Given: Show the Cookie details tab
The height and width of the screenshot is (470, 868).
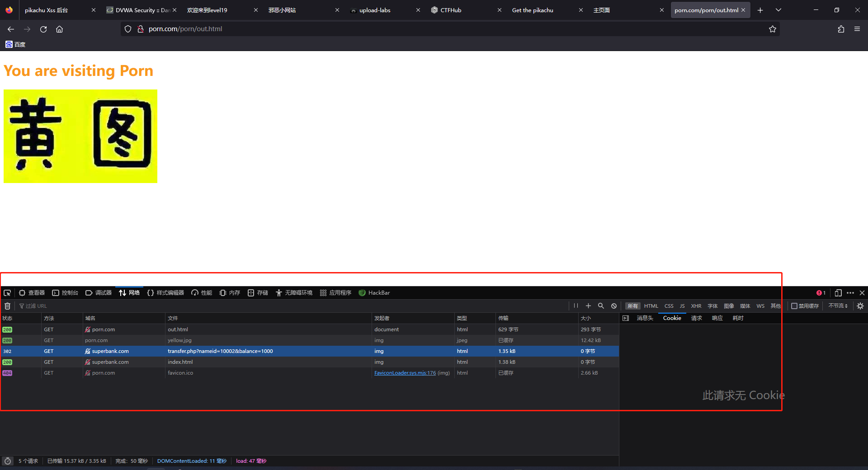Looking at the screenshot, I should (x=672, y=318).
